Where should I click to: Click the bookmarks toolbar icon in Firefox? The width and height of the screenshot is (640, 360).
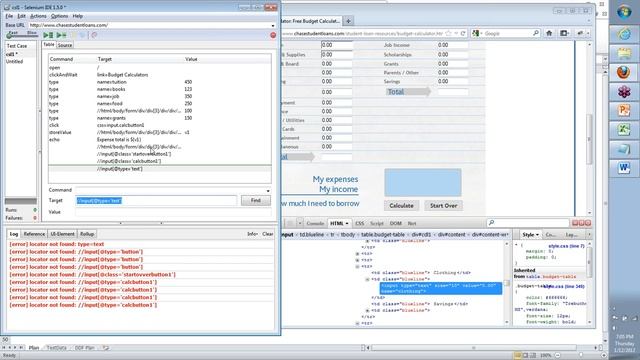click(564, 33)
